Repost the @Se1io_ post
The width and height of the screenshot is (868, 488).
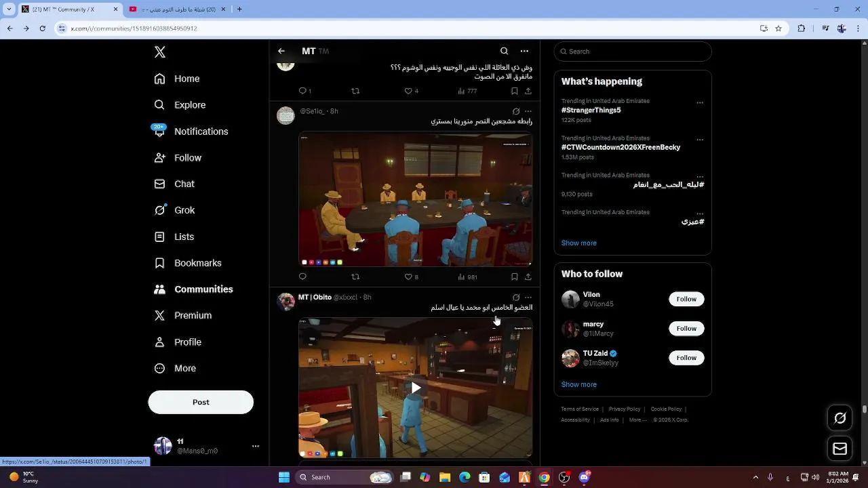tap(355, 277)
